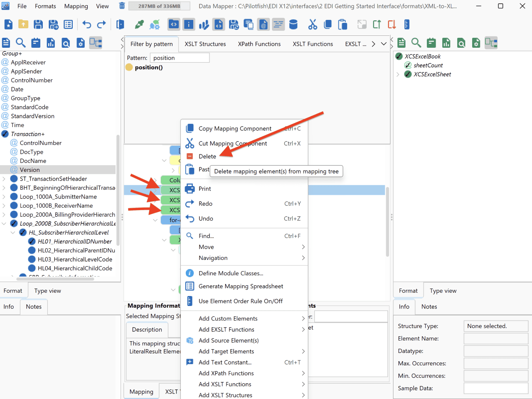The height and width of the screenshot is (399, 532).
Task: Click the undo arrow in the toolbar
Action: pyautogui.click(x=86, y=24)
